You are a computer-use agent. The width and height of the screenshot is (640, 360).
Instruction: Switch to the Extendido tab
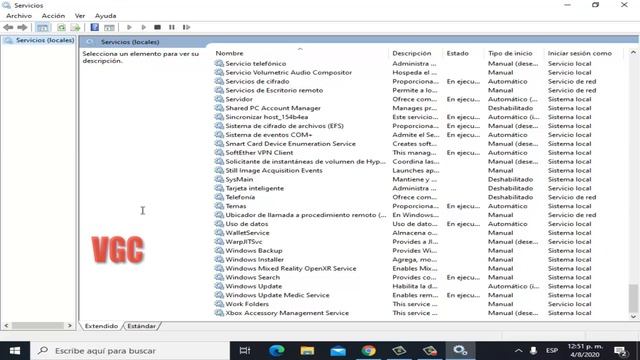[101, 326]
